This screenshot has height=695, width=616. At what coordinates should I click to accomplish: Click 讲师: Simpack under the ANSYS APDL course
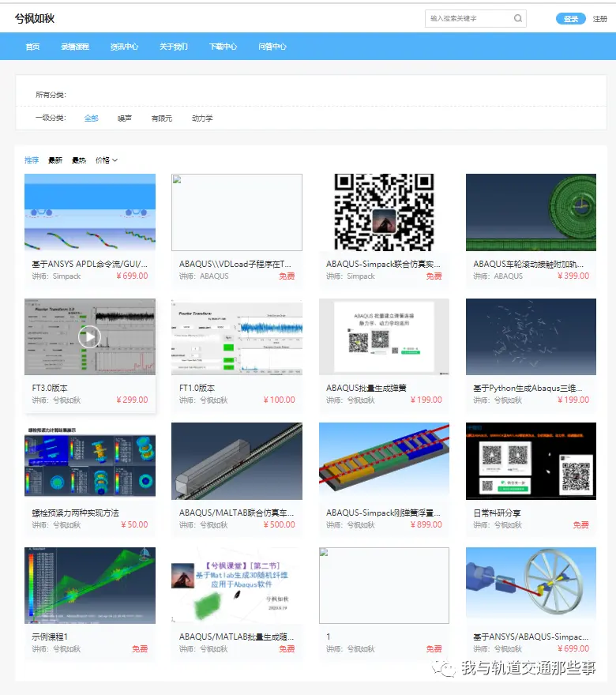point(56,276)
